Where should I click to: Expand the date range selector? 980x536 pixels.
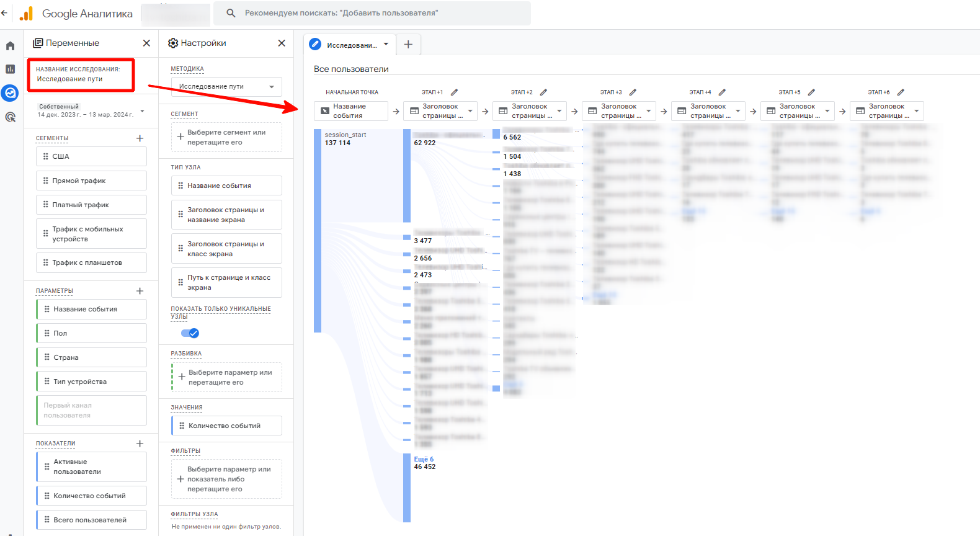pos(142,111)
